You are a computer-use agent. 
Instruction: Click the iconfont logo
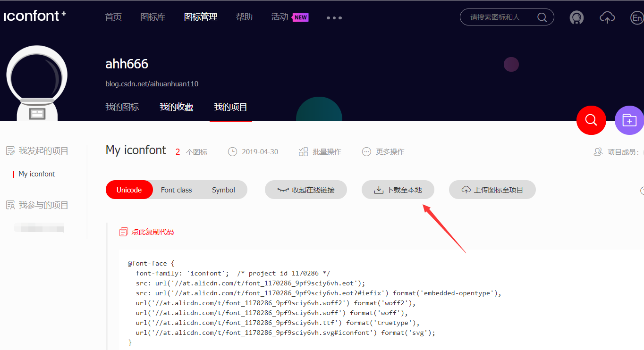click(35, 16)
